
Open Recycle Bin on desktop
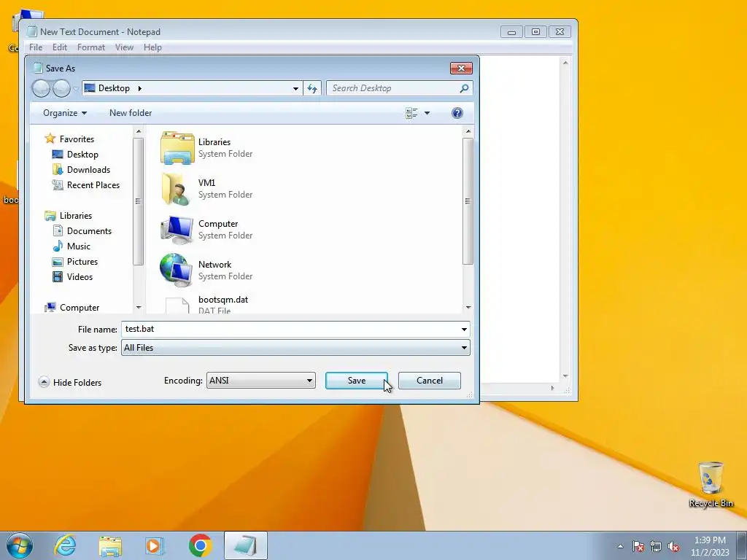pyautogui.click(x=711, y=485)
